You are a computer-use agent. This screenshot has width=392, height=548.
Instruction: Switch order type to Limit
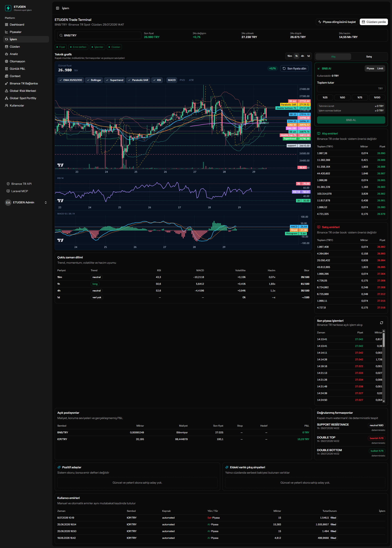point(380,69)
